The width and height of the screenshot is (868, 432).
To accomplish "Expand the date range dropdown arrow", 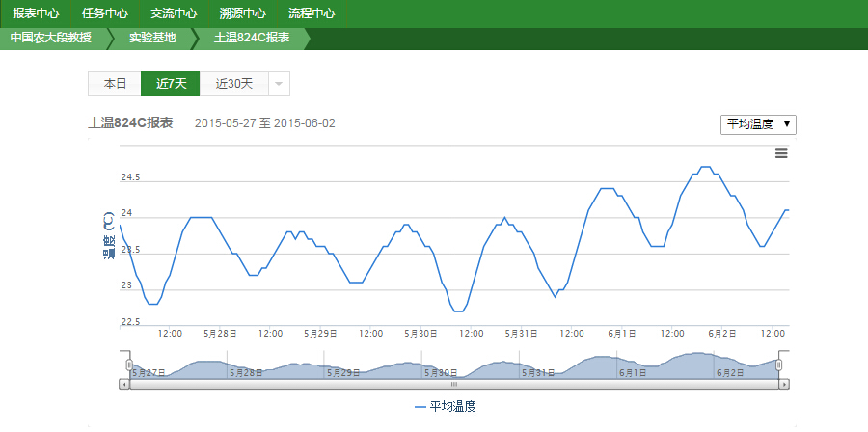I will coord(278,84).
